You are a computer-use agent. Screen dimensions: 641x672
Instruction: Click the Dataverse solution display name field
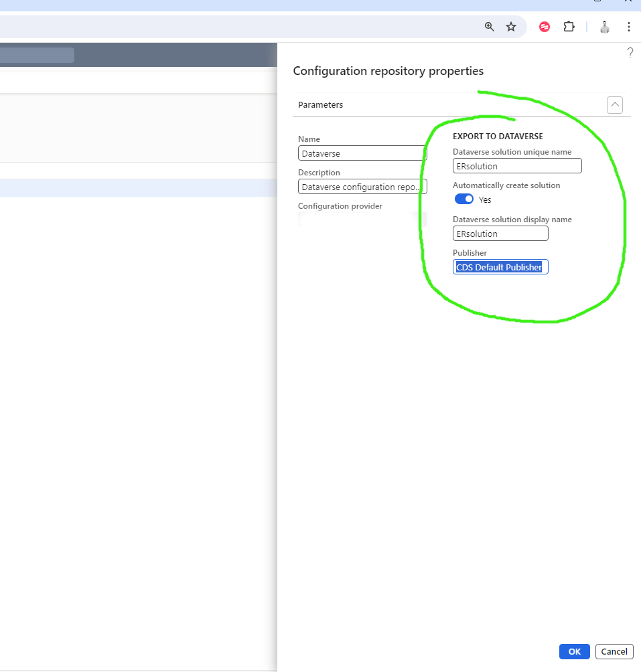click(500, 234)
